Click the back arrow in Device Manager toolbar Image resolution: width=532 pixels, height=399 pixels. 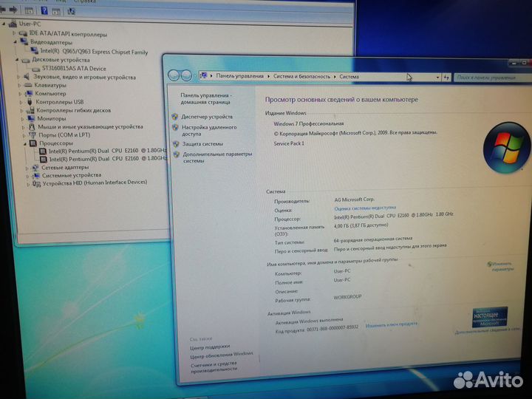(2, 10)
